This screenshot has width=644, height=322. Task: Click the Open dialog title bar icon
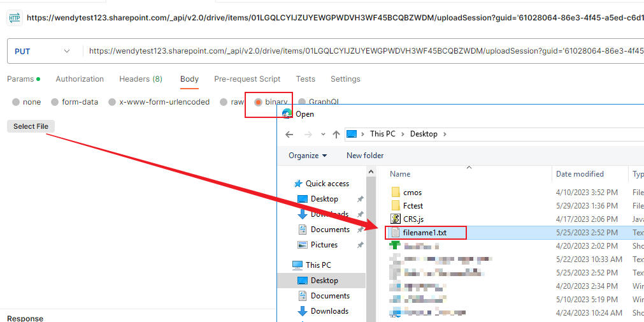tap(287, 113)
